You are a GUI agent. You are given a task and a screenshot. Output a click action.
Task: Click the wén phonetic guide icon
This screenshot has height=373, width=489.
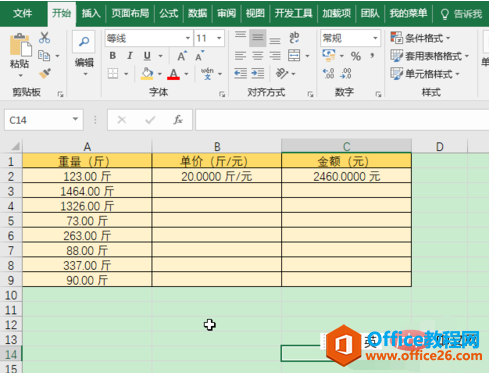click(x=207, y=73)
